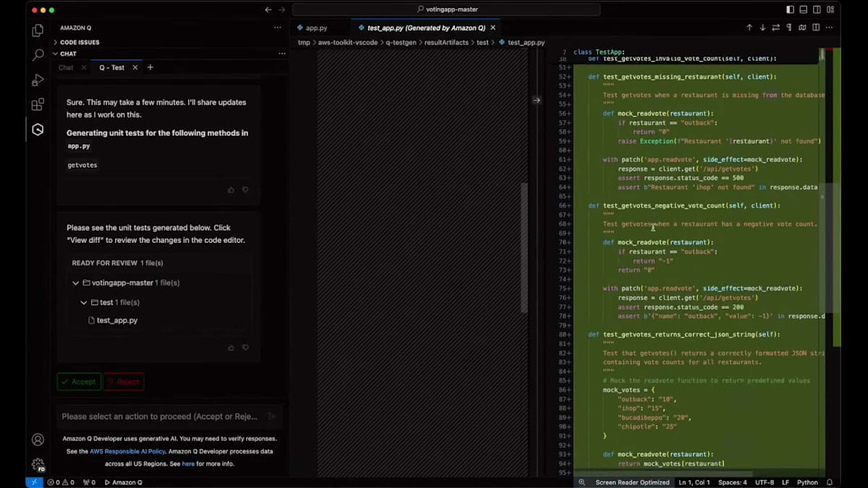Go to next change in diff editor
Image resolution: width=868 pixels, height=488 pixels.
point(762,27)
